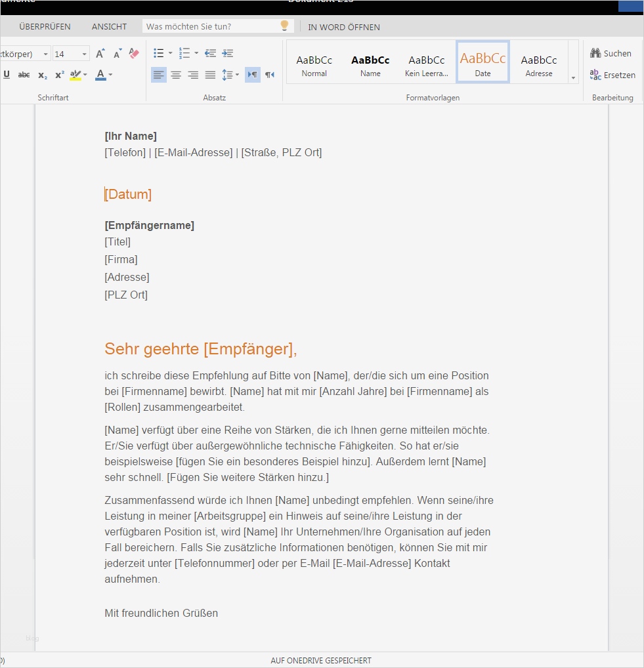The height and width of the screenshot is (668, 644).
Task: Increase the font size
Action: tap(100, 53)
